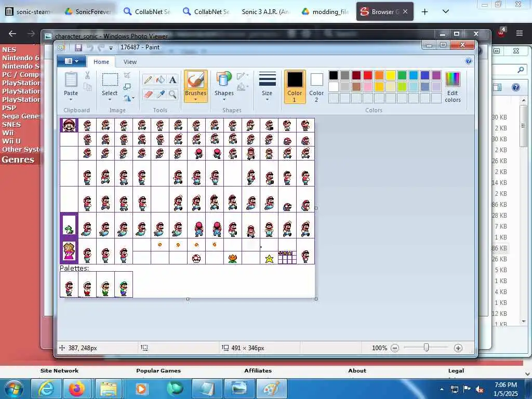Click the yellow star sprite on canvas
This screenshot has width=532, height=399.
click(x=269, y=259)
